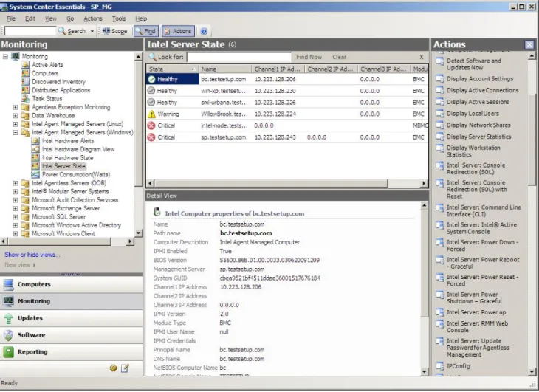Click the Distributed Applications icon

click(25, 90)
